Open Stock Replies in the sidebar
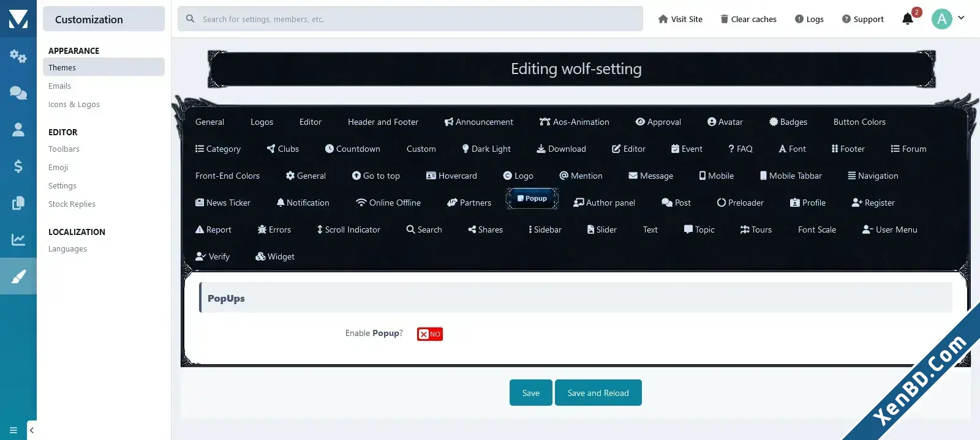 pyautogui.click(x=72, y=204)
